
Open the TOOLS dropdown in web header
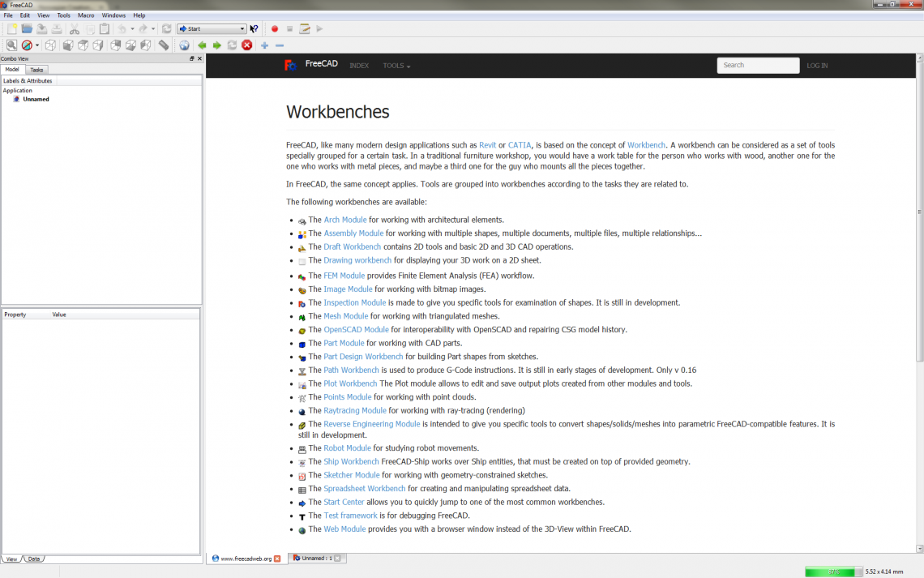click(x=396, y=66)
